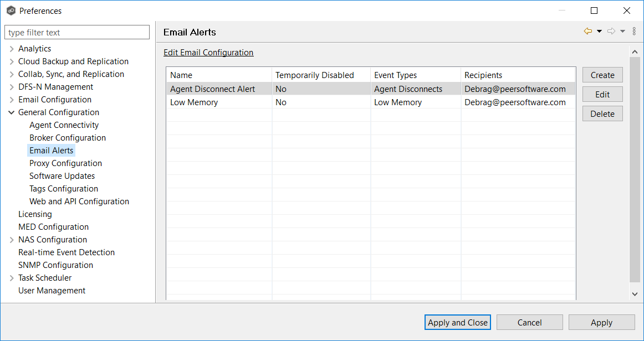Open the forward history dropdown arrow
Viewport: 644px width, 341px height.
tap(622, 32)
